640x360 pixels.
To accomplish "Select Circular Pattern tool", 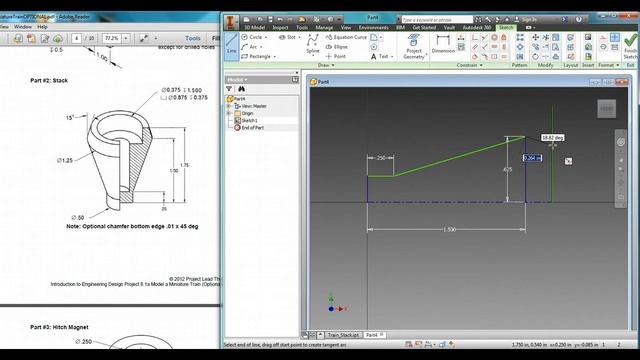I will click(x=520, y=47).
